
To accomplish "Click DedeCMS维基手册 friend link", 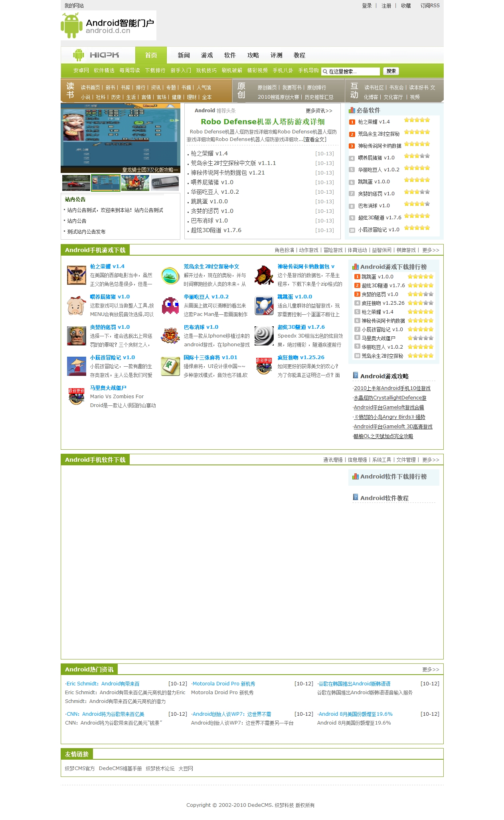I will pyautogui.click(x=120, y=768).
